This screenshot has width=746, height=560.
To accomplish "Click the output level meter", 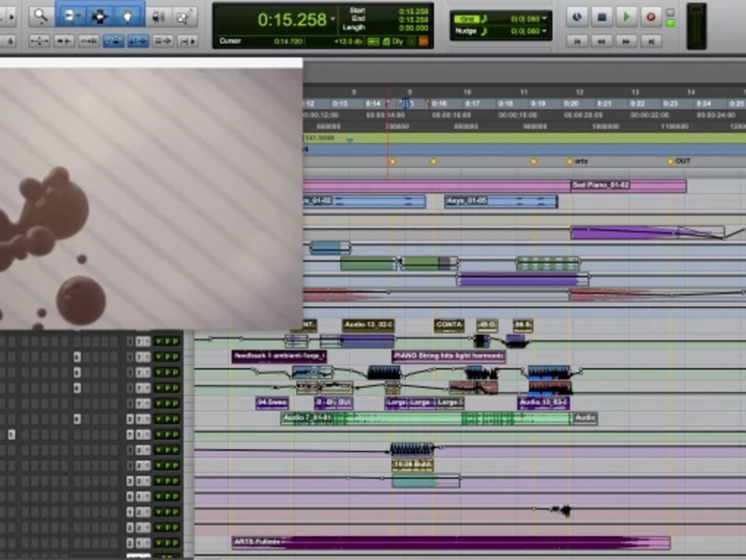I will coord(697,26).
